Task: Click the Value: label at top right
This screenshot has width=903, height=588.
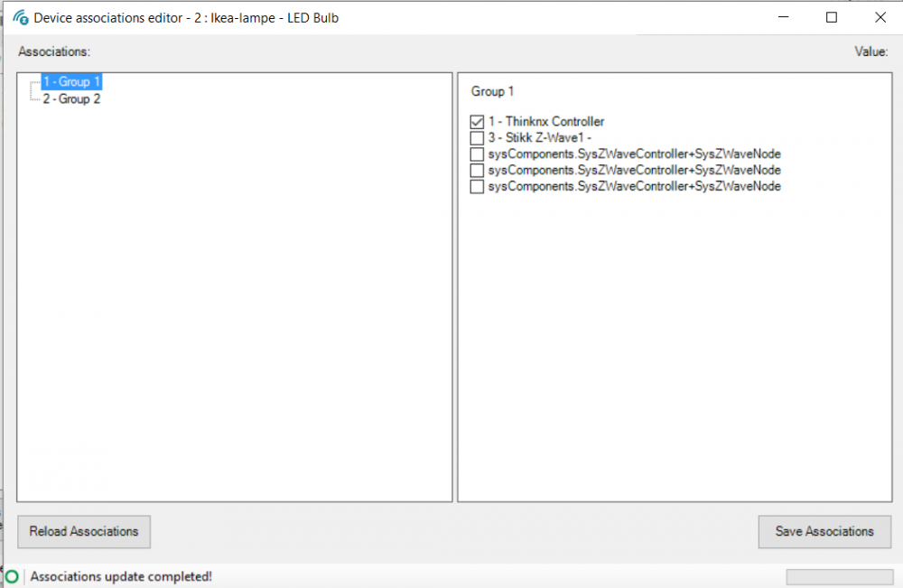Action: (x=870, y=52)
